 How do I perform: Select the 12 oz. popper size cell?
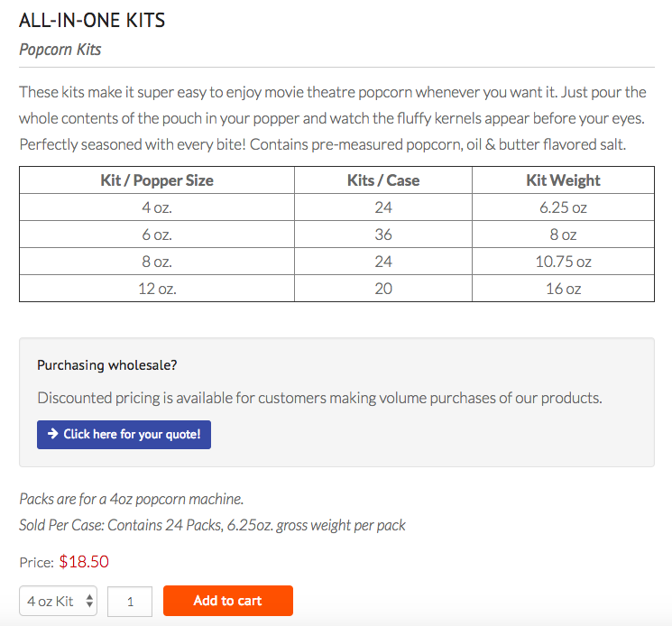(157, 289)
